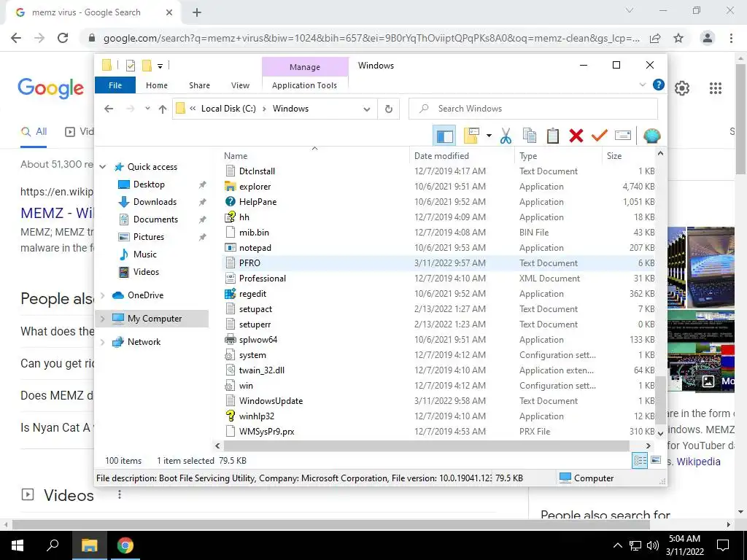This screenshot has height=560, width=747.
Task: Open the Windows Start menu
Action: [x=18, y=545]
